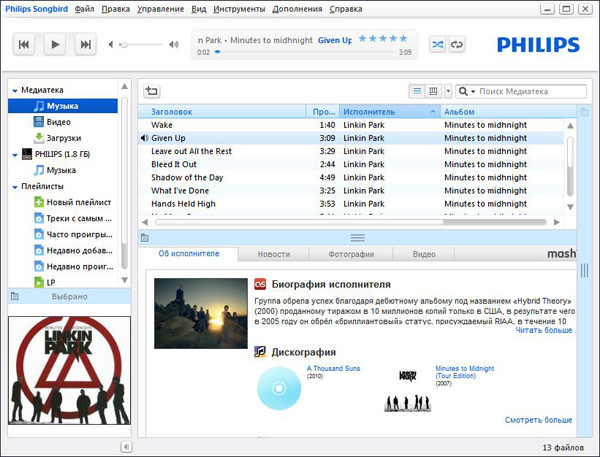600x457 pixels.
Task: Click the display pane icon below tracks
Action: tap(145, 238)
